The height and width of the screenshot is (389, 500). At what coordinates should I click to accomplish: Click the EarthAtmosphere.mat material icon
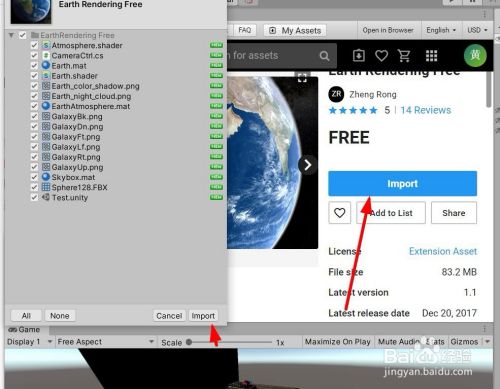click(x=46, y=106)
